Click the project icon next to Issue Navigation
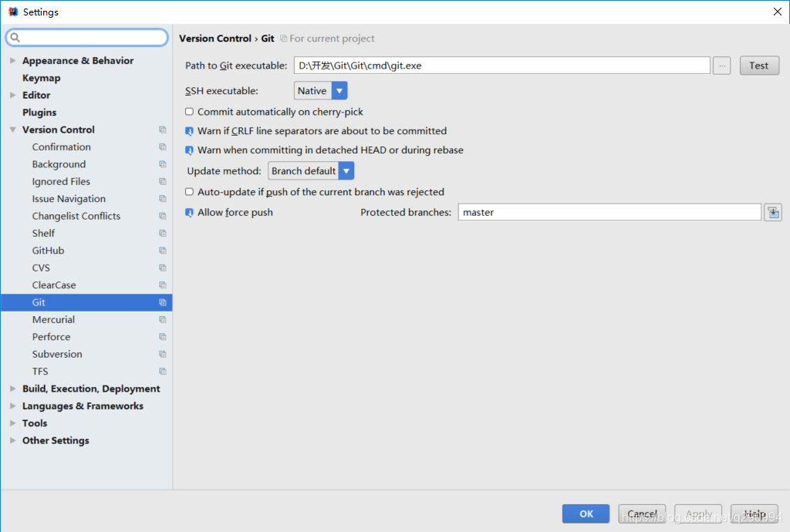Viewport: 790px width, 532px height. coord(162,199)
